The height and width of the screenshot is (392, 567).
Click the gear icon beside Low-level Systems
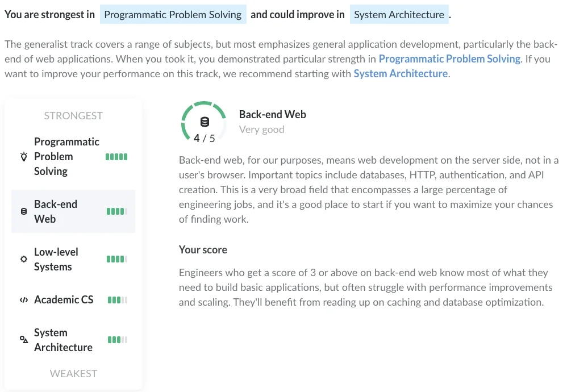pos(23,258)
